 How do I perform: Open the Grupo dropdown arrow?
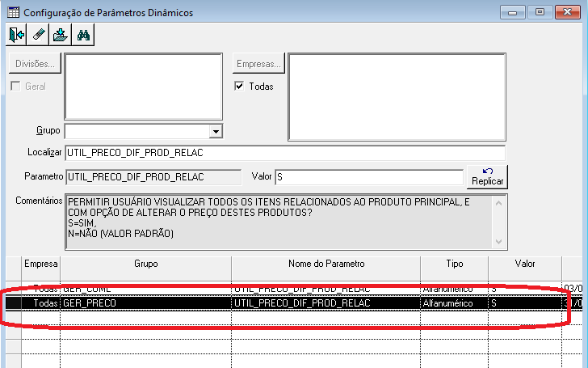216,131
